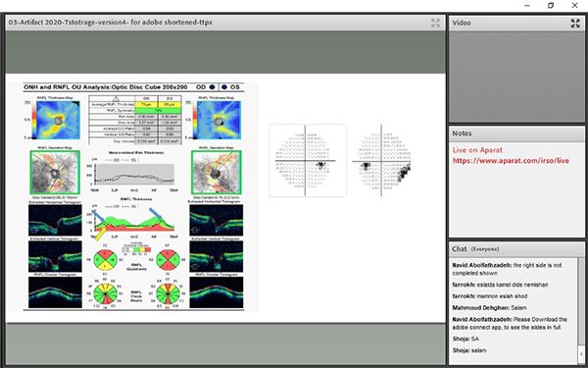
Task: Select Navid's "Please Download the adobe connect app" message
Action: (510, 323)
